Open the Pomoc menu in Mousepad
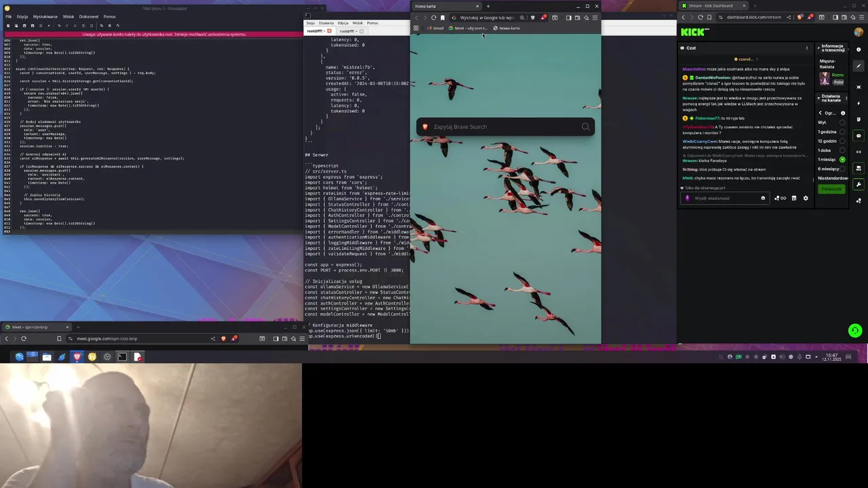This screenshot has height=488, width=868. (x=110, y=16)
